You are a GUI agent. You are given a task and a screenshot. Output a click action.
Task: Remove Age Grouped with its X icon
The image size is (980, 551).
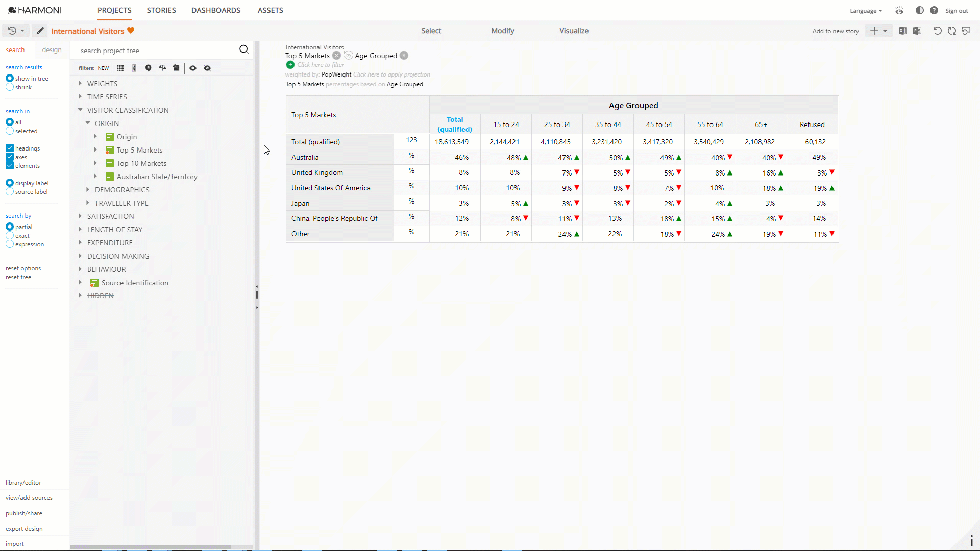tap(404, 56)
